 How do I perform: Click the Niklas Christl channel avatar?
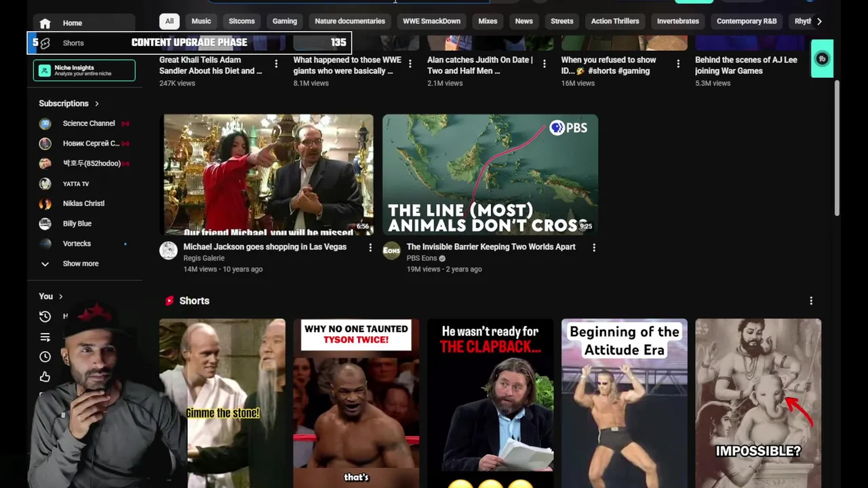click(x=45, y=203)
